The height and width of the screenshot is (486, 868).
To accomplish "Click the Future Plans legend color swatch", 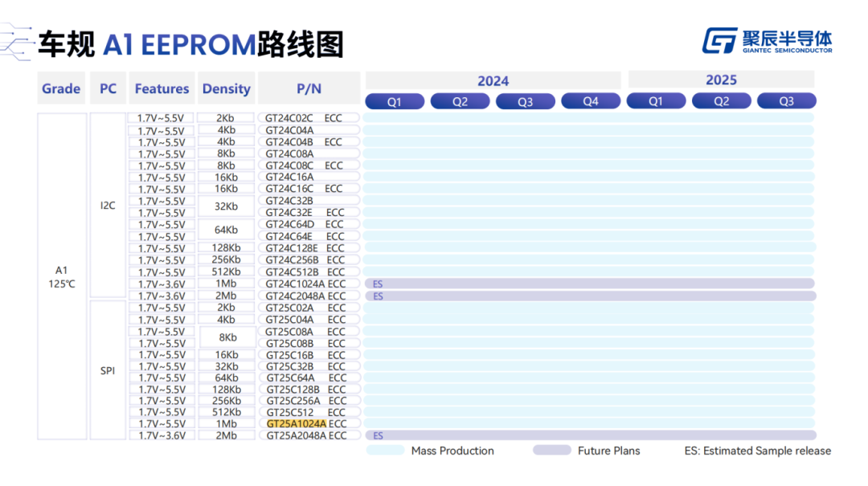I will coord(552,451).
